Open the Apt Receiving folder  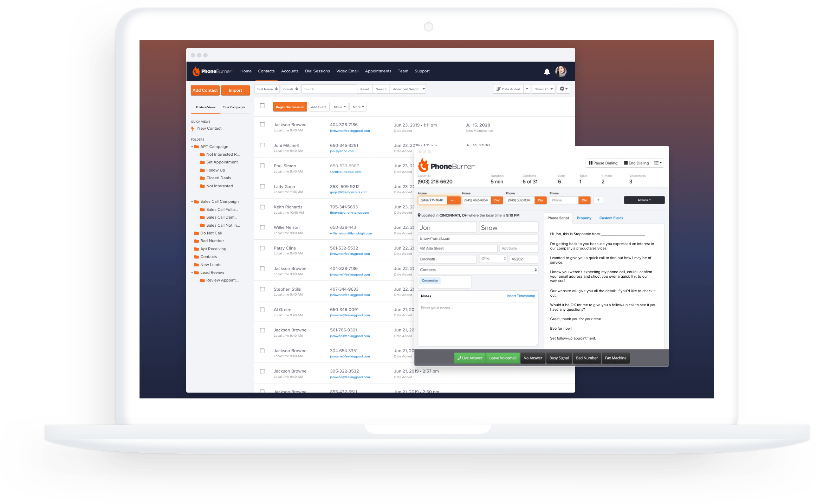(x=210, y=249)
